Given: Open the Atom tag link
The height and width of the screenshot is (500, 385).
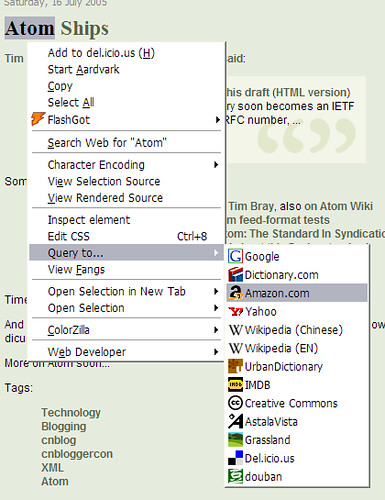Looking at the screenshot, I should pyautogui.click(x=55, y=481).
